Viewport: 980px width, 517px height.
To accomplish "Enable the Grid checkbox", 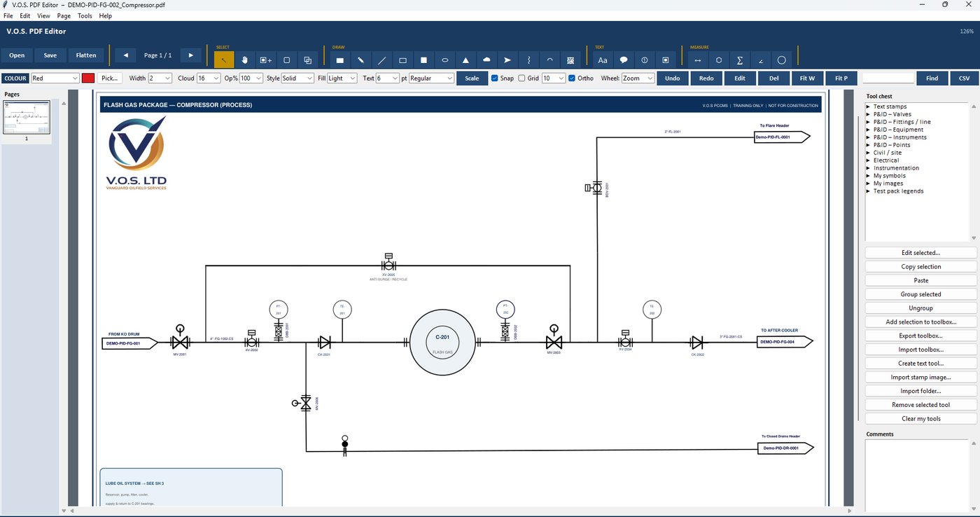I will 522,78.
